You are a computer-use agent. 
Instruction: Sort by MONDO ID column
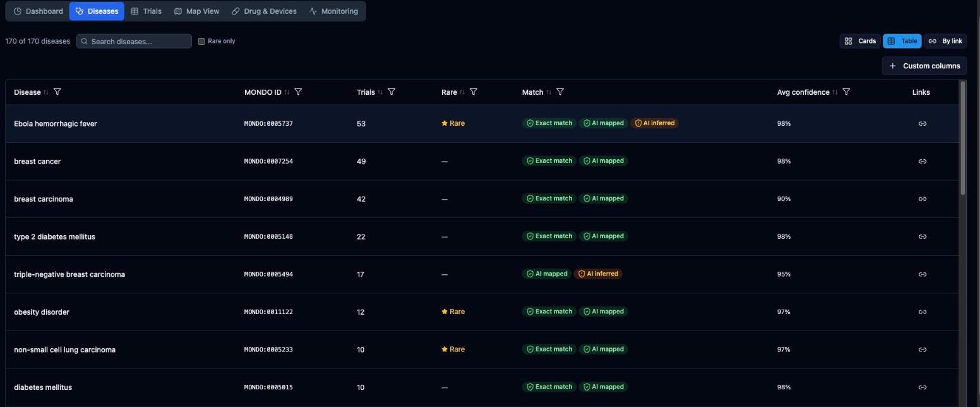[x=287, y=92]
